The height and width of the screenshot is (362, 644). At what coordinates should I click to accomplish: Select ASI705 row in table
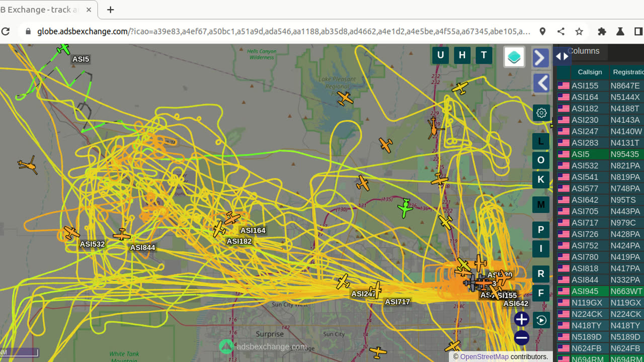(x=600, y=211)
